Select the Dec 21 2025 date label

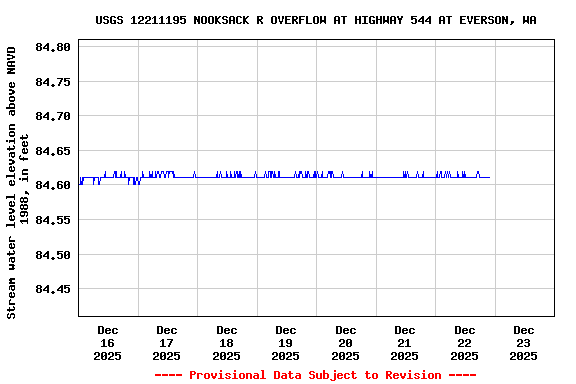tap(404, 343)
